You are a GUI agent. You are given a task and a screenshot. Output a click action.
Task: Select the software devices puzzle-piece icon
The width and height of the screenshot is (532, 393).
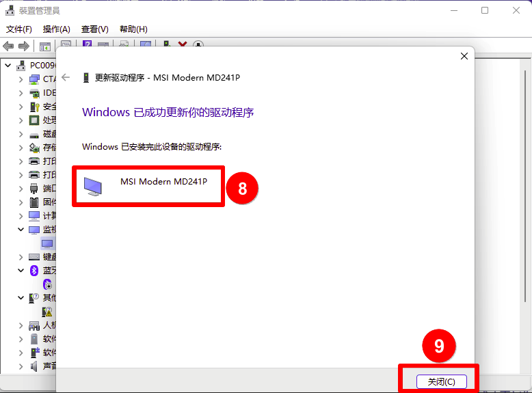click(x=35, y=353)
